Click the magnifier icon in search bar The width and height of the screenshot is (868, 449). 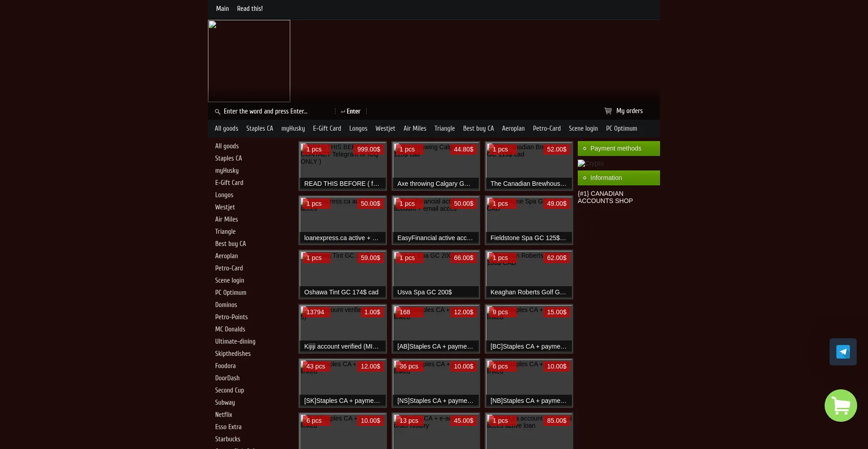pos(217,112)
